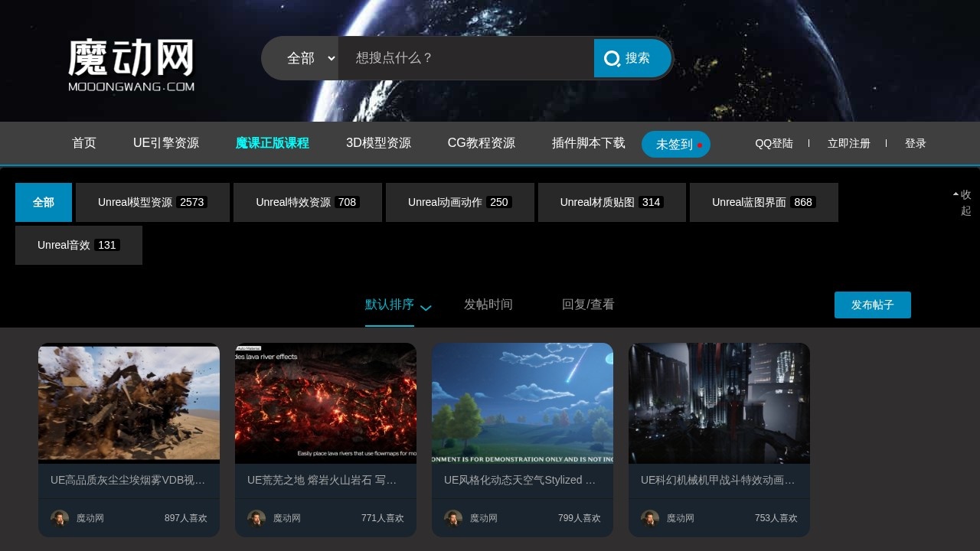The width and height of the screenshot is (980, 551).
Task: Click the search magnifier icon
Action: point(612,58)
